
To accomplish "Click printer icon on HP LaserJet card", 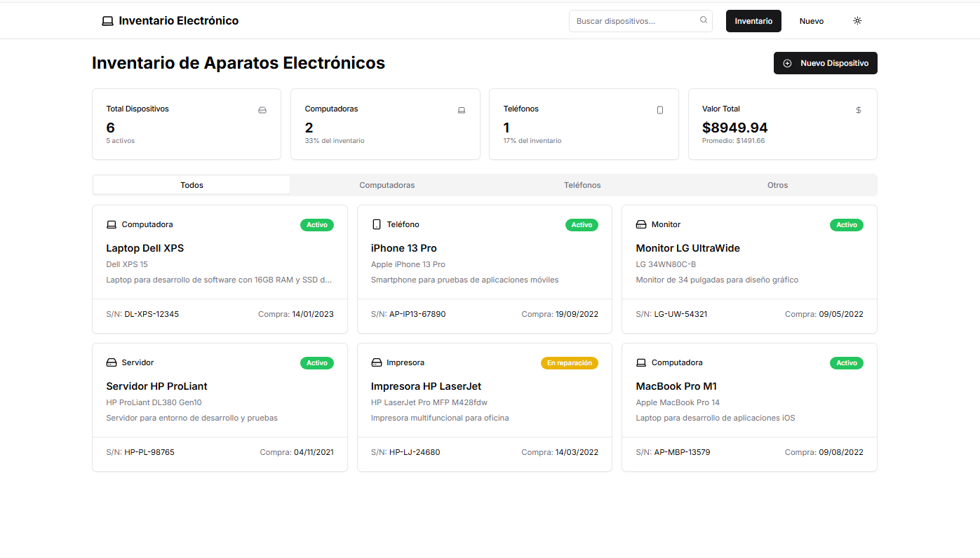I will [x=376, y=362].
